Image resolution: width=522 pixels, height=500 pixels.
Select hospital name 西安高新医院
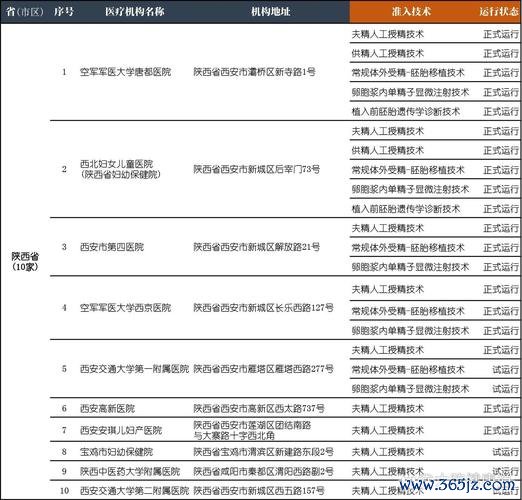coord(107,408)
